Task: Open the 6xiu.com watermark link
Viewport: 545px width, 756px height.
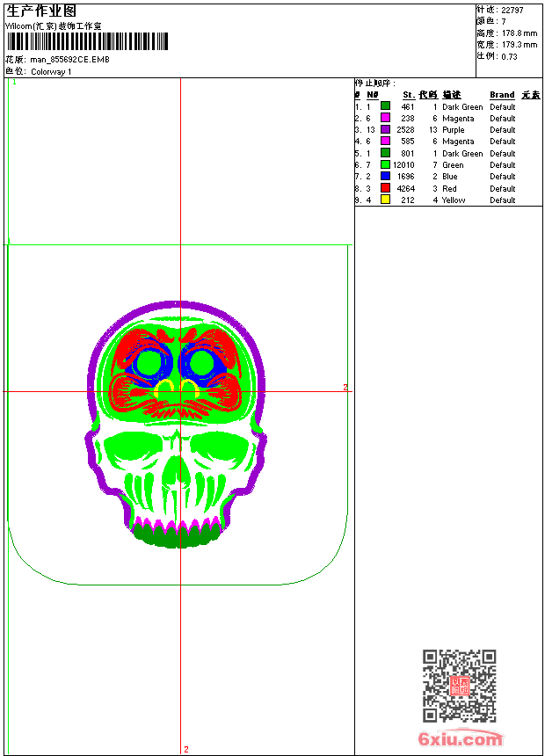Action: point(461,738)
